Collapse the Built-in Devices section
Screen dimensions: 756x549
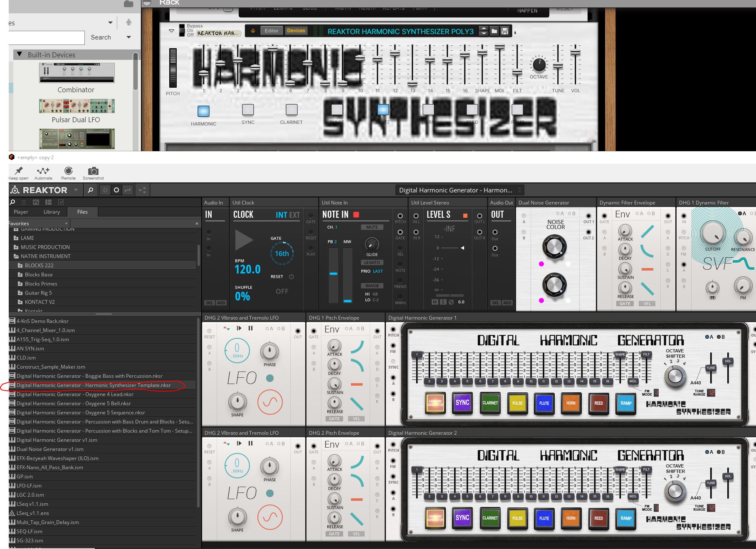coord(20,54)
